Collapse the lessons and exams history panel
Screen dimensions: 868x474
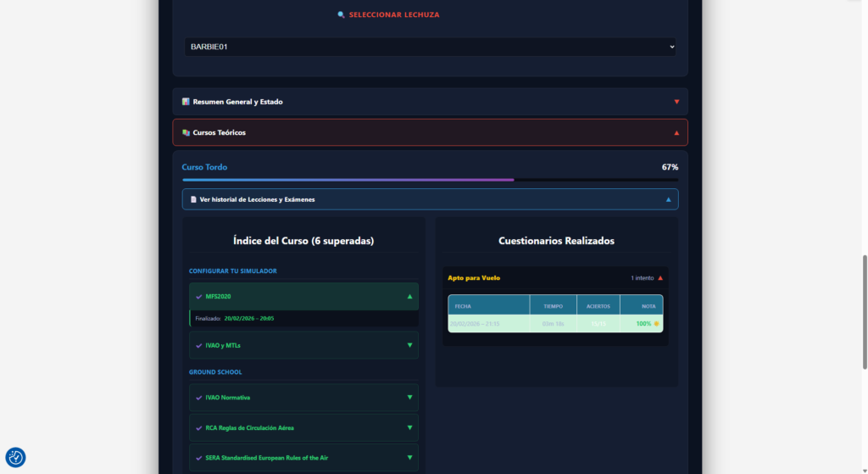[668, 199]
